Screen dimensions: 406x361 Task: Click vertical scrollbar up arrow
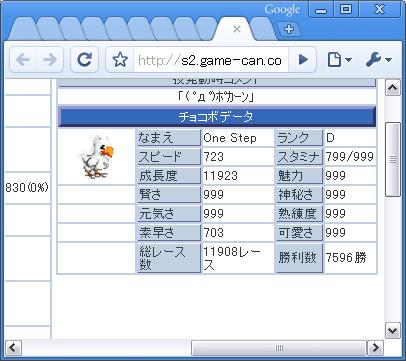click(x=393, y=88)
